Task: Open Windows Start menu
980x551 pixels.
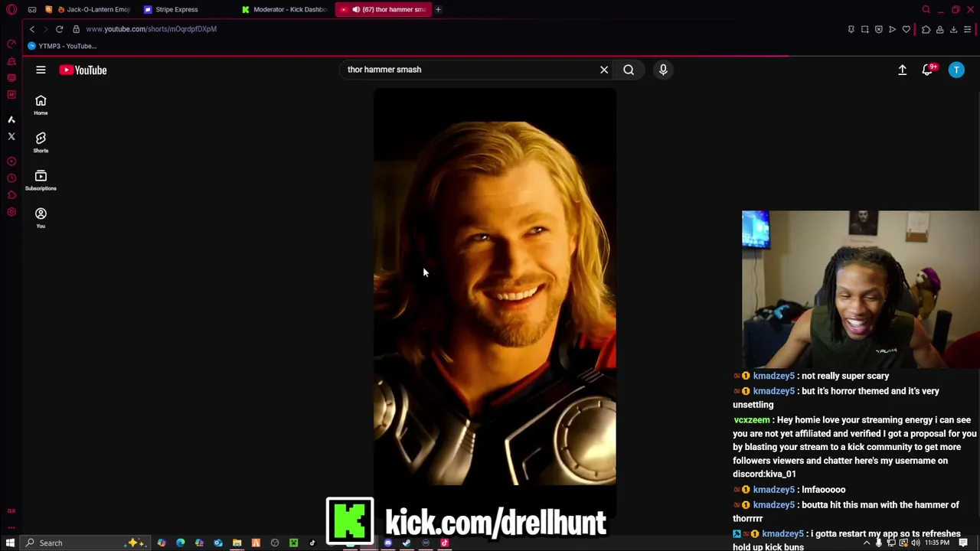Action: pos(11,543)
